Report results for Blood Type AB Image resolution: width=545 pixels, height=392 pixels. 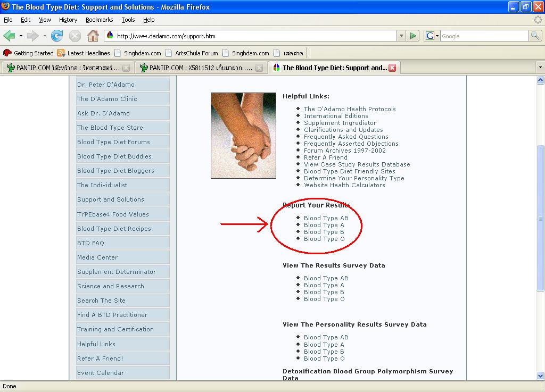coord(326,218)
